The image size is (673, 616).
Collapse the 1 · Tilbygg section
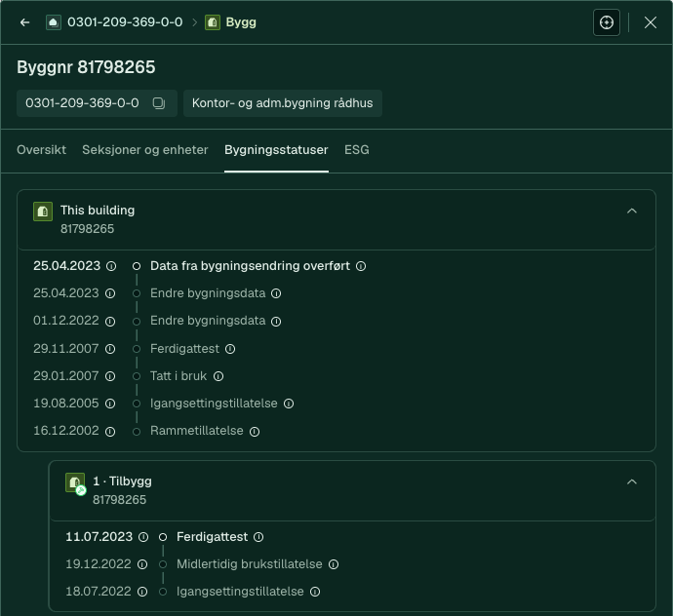(632, 481)
